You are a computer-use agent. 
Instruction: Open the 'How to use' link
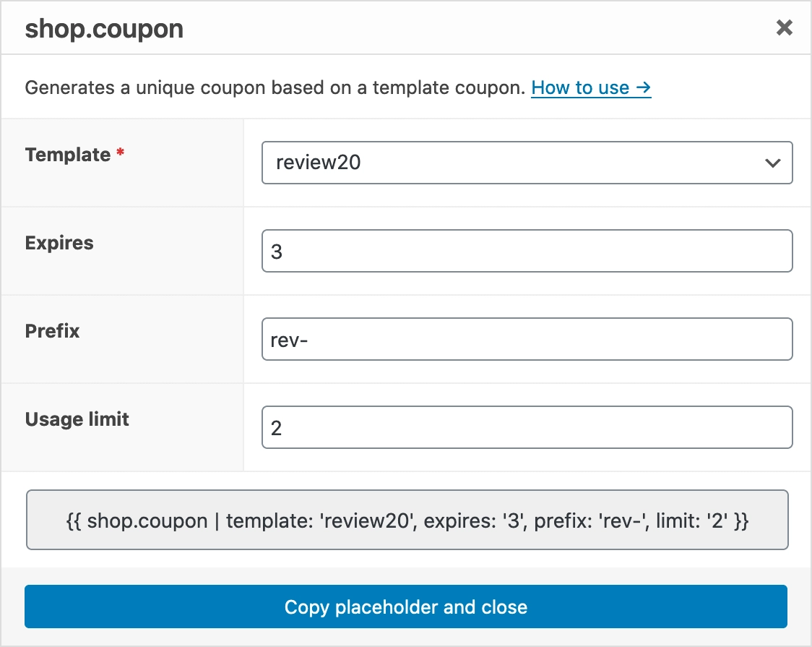(x=580, y=88)
